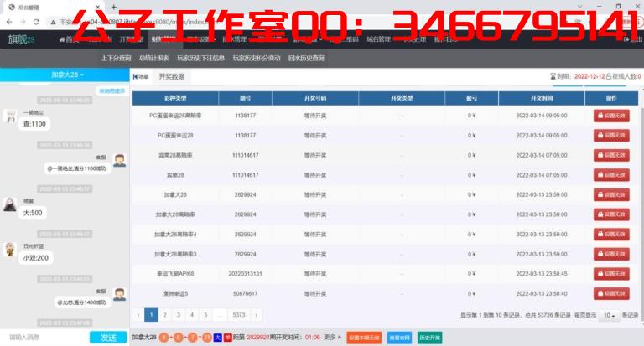Click red invalidate button for PC蛋蛋幸运28 row
The height and width of the screenshot is (346, 644).
tap(611, 136)
